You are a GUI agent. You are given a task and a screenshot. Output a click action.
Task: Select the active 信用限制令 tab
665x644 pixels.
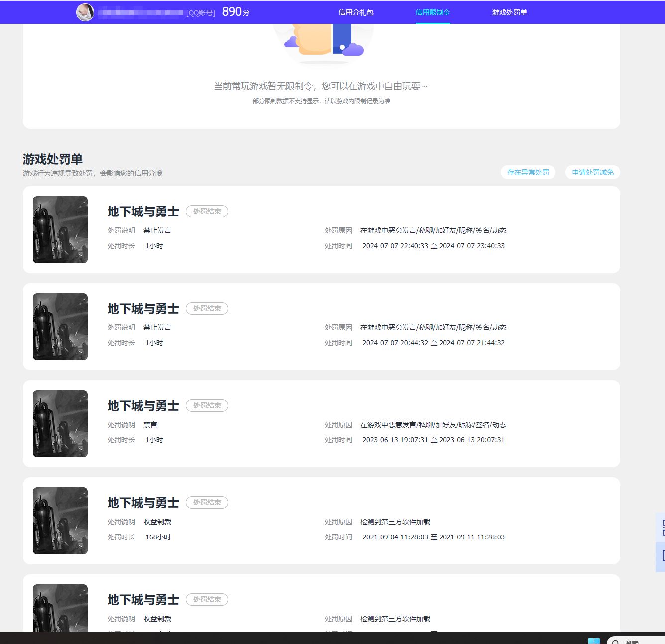click(432, 12)
